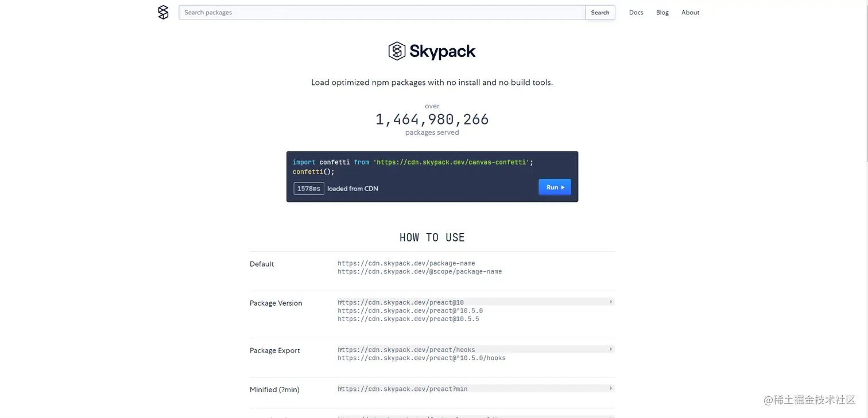The image size is (868, 418).
Task: Select the preact?min URL text
Action: 402,389
